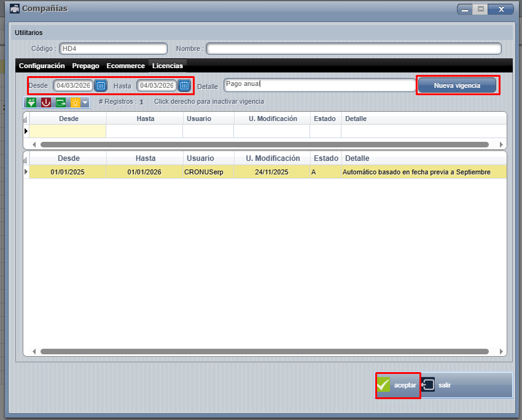The image size is (522, 420).
Task: Click the red magnet toolbar icon
Action: tap(46, 103)
